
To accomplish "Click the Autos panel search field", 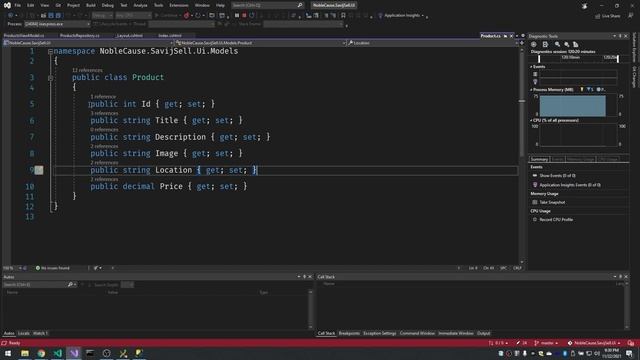I will tap(39, 284).
